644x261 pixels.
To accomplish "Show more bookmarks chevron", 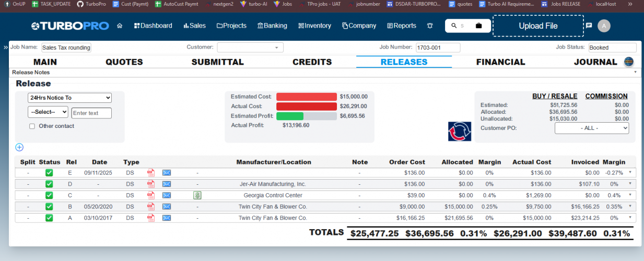I will 629,4.
